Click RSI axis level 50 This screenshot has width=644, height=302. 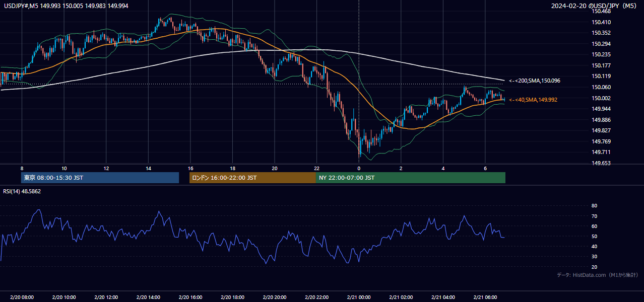(x=594, y=236)
